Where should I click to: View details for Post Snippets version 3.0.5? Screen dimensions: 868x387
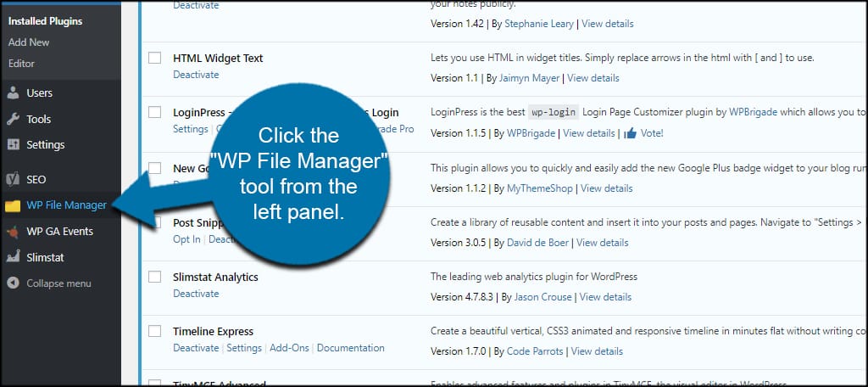[603, 242]
